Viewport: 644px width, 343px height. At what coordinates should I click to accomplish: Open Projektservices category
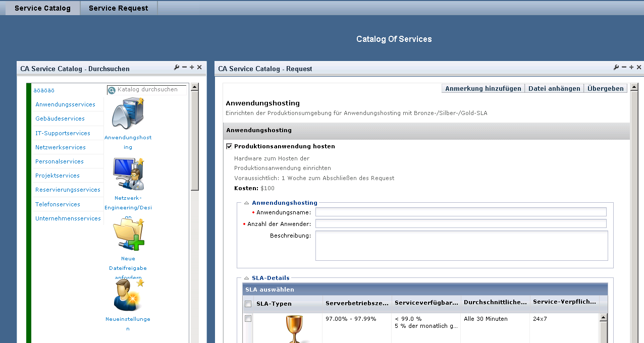pos(58,176)
